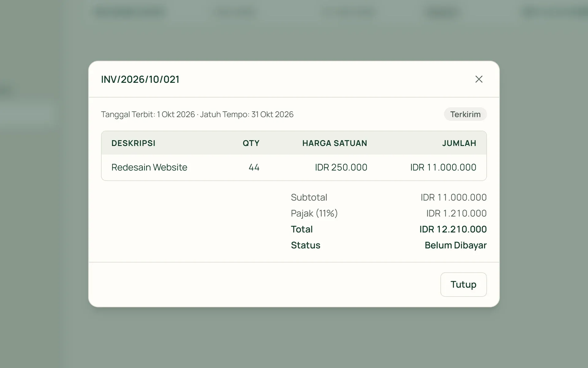Click the unit price IDR 250.000
The width and height of the screenshot is (588, 368).
[341, 167]
